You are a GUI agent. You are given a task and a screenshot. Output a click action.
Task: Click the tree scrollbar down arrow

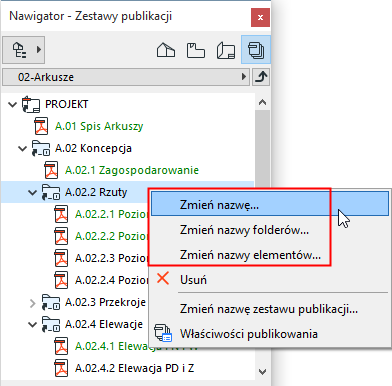262,371
